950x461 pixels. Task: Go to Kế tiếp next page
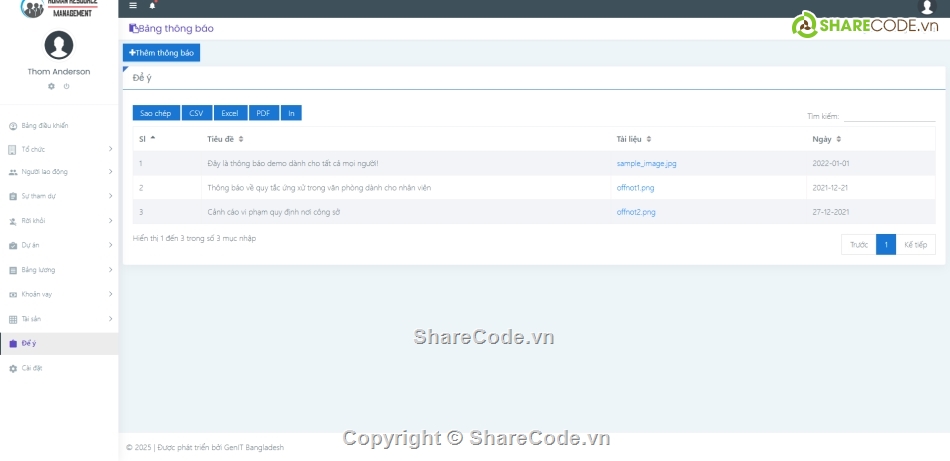915,245
